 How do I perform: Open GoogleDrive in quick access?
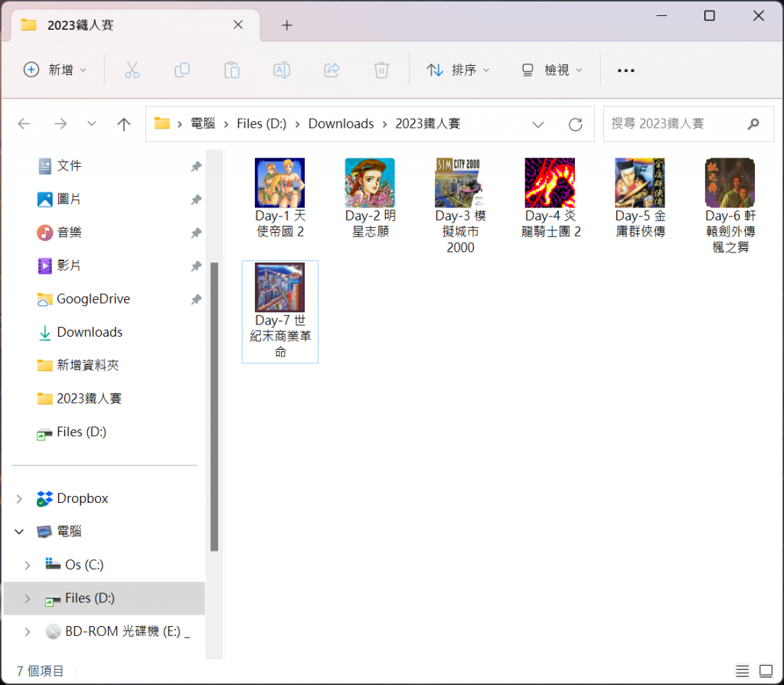[93, 298]
